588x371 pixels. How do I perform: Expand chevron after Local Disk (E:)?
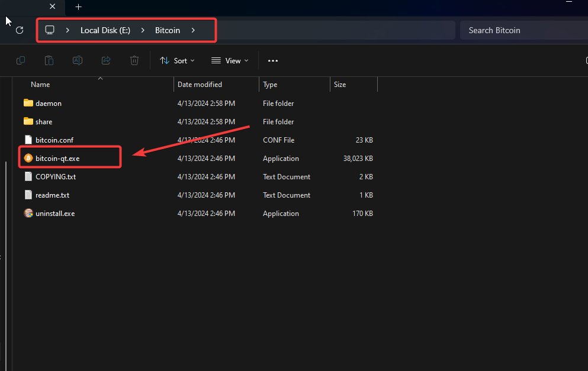143,30
